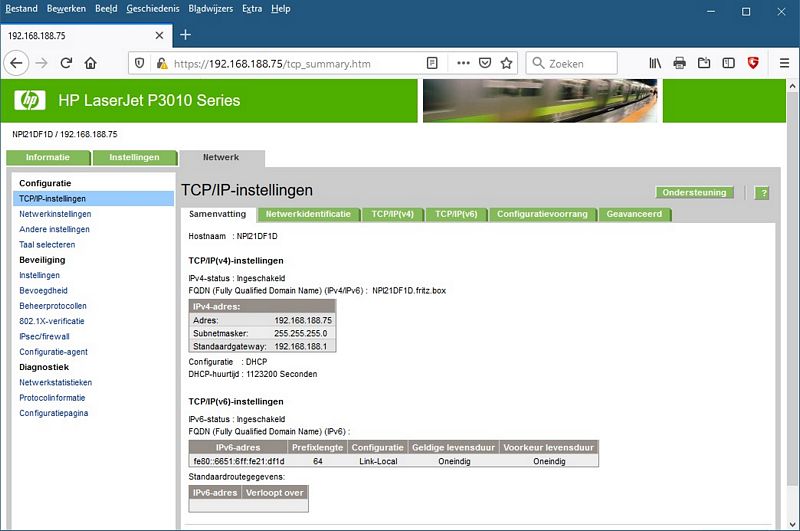800x531 pixels.
Task: Open Configuratiepagina link
Action: (54, 413)
